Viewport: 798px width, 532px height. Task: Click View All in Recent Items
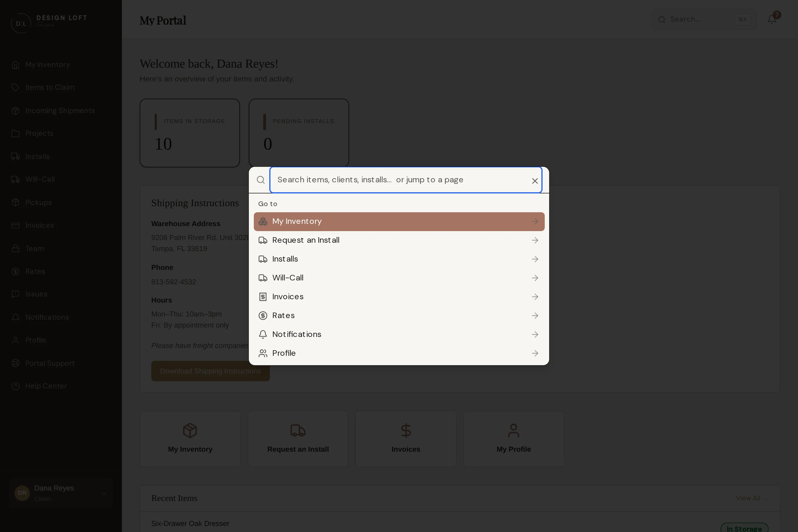tap(751, 498)
